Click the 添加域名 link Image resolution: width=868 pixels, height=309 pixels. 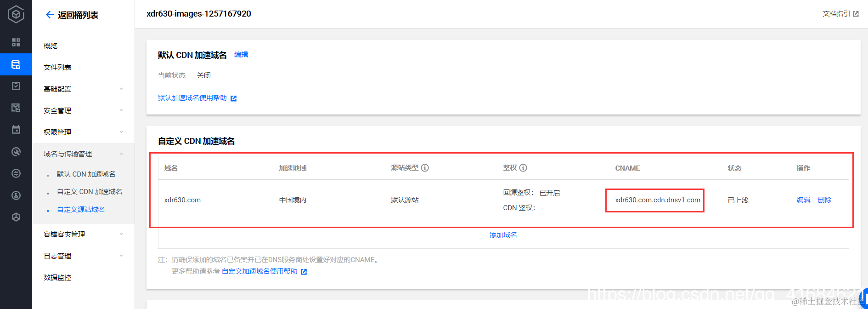[503, 235]
